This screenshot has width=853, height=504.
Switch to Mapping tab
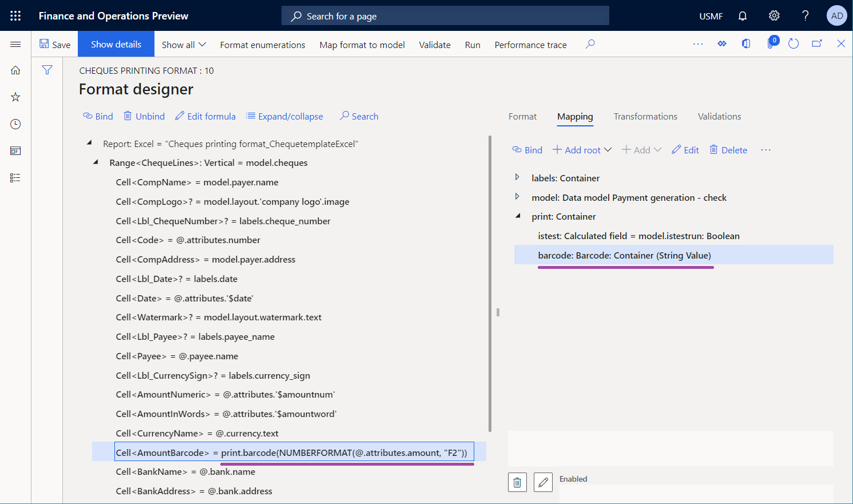pos(575,117)
